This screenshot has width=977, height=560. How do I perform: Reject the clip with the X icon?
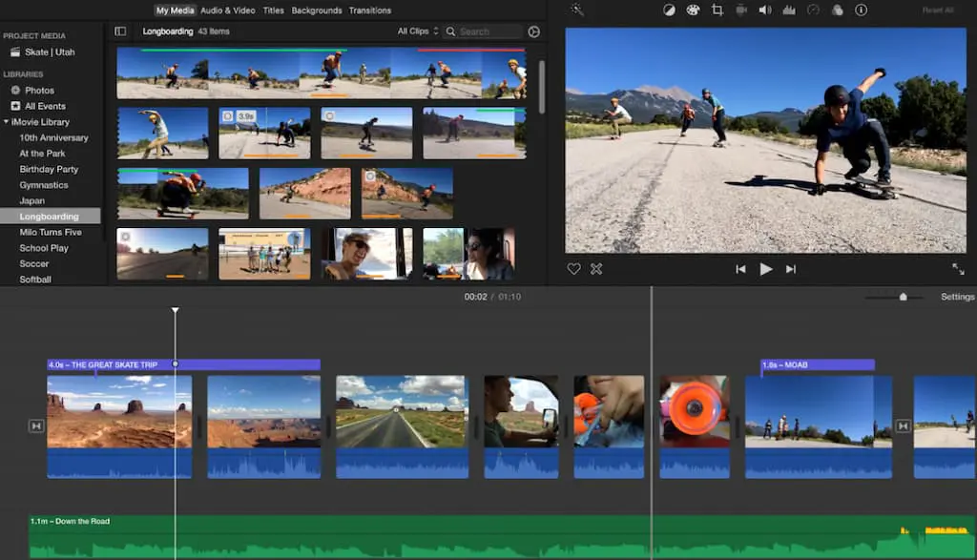coord(596,269)
